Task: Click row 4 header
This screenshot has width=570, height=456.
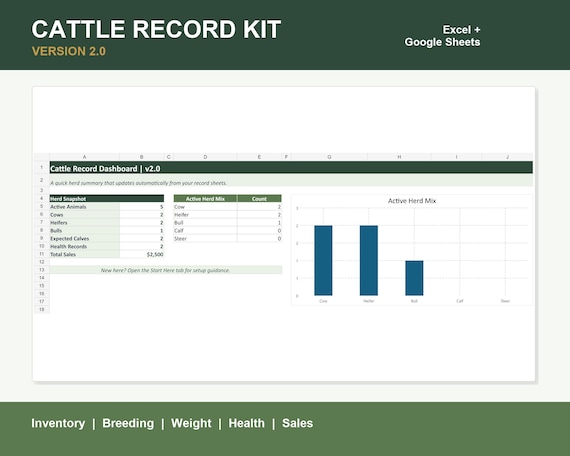Action: (41, 199)
